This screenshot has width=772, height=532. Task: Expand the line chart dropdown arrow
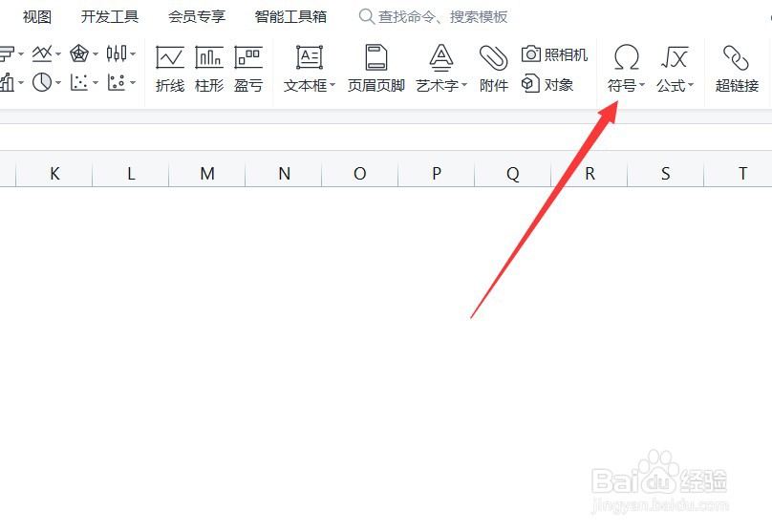pos(58,53)
